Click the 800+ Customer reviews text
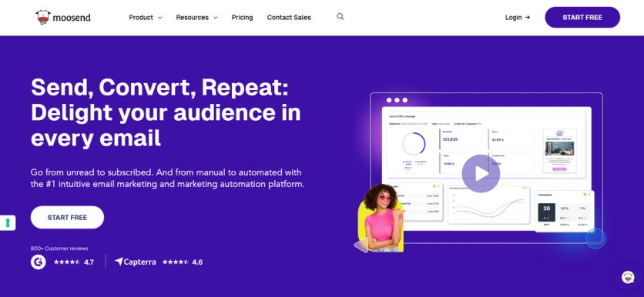 (x=59, y=249)
